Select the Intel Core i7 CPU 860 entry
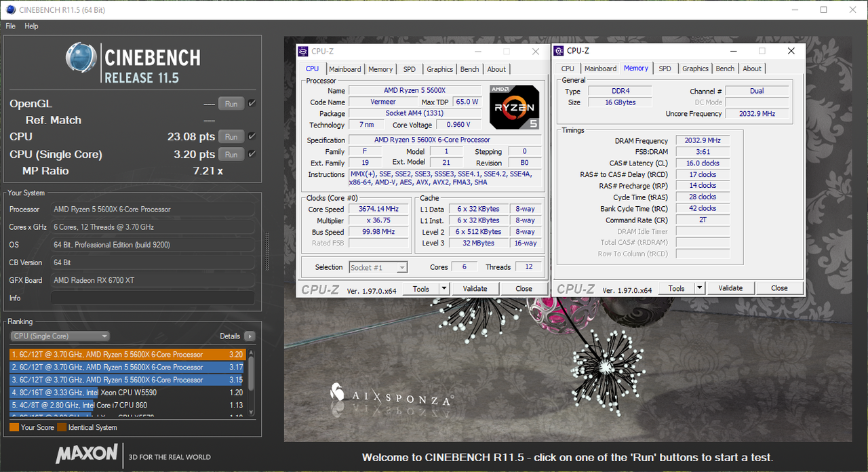868x472 pixels. [x=127, y=406]
